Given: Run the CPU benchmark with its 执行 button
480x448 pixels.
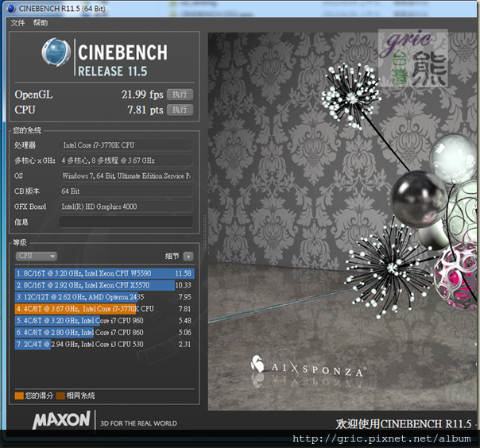Looking at the screenshot, I should point(180,110).
